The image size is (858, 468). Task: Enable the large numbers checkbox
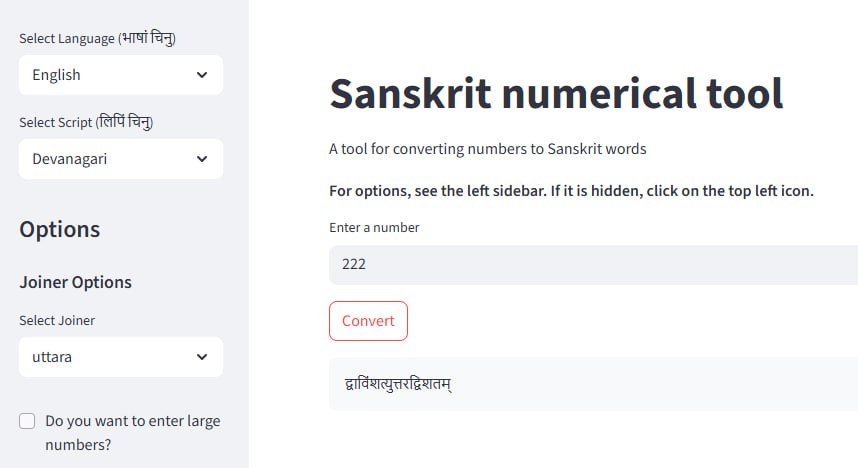pos(28,421)
